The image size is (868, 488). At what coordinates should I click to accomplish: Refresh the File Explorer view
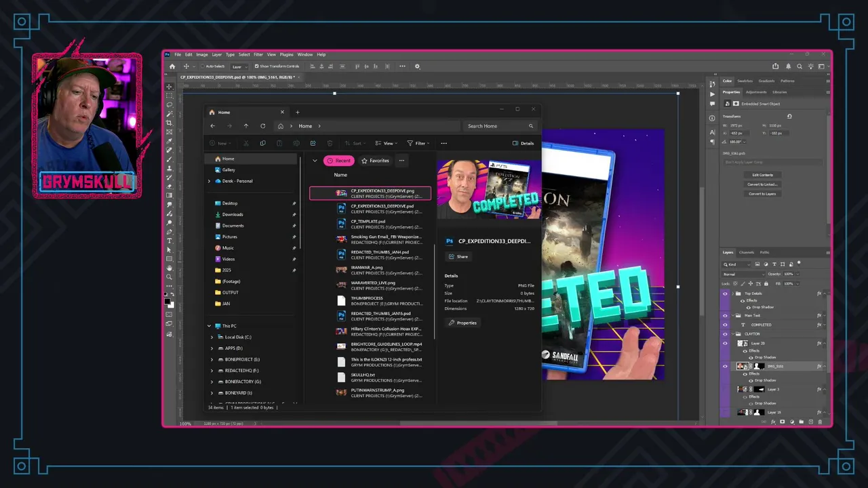[262, 126]
